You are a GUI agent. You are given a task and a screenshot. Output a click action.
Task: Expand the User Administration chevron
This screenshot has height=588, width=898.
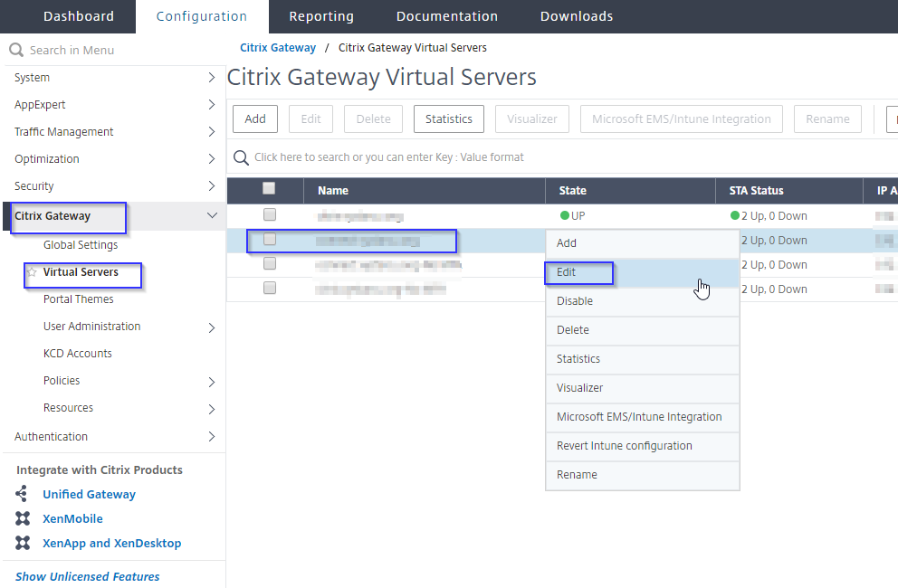211,327
